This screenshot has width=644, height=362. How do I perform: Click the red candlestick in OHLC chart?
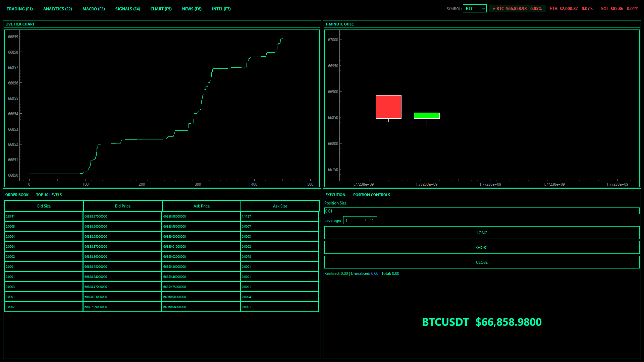388,107
